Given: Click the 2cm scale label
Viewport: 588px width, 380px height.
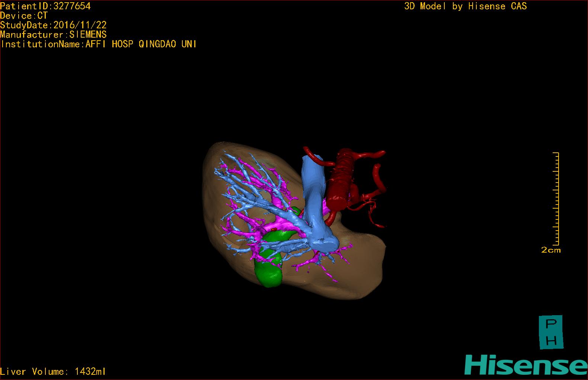Looking at the screenshot, I should coord(551,250).
